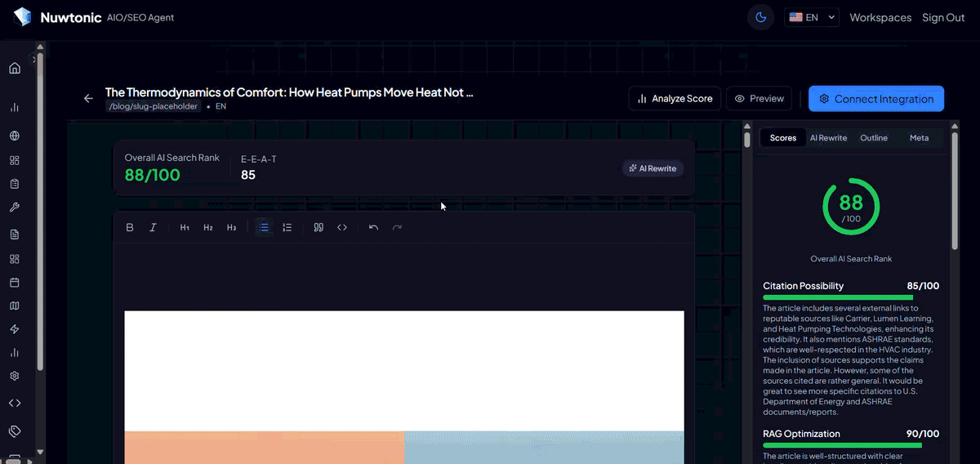Undo the last edit

tap(373, 227)
